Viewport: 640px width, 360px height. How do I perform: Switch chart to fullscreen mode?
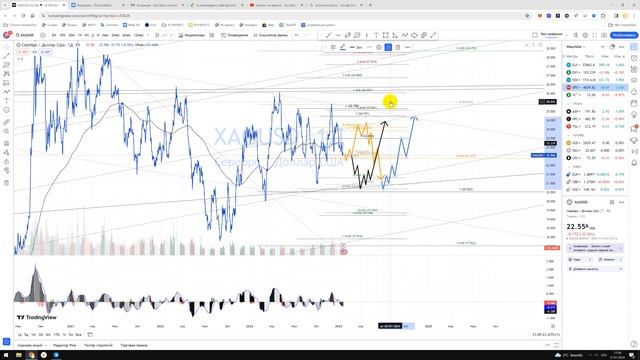(x=594, y=35)
